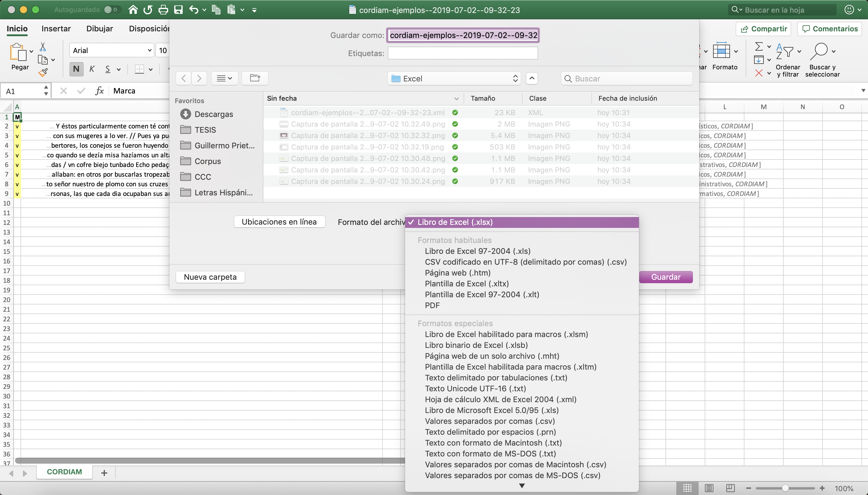The image size is (868, 495).
Task: Switch to Normal view icon in status bar
Action: click(687, 488)
